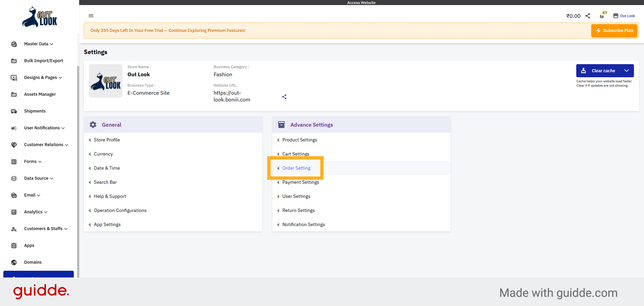Open the Clear cache dropdown arrow

[627, 71]
